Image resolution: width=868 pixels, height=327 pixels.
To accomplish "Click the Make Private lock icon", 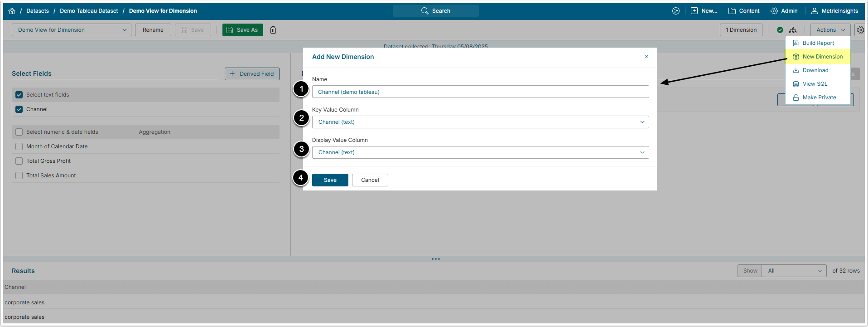I will point(796,98).
